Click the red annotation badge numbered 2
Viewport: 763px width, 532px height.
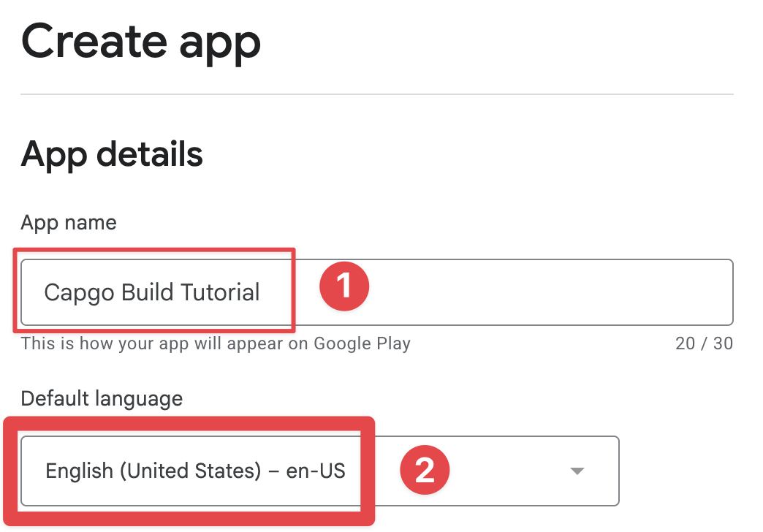[425, 470]
